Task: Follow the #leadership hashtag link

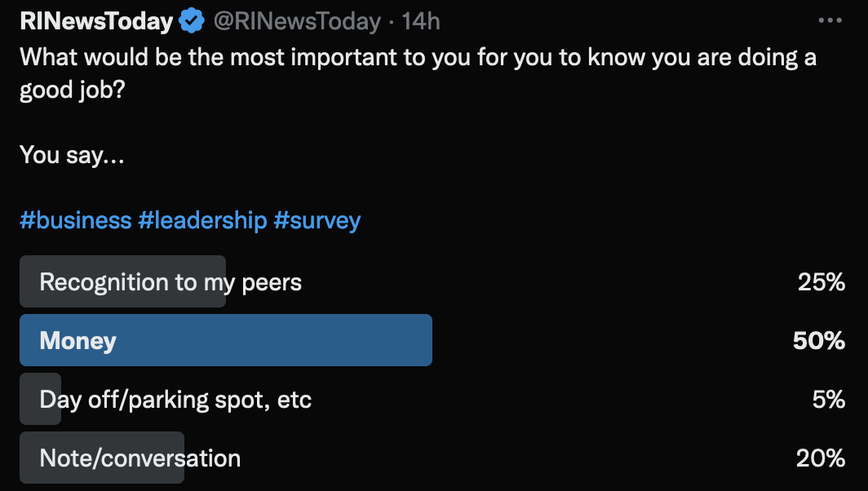Action: point(202,220)
